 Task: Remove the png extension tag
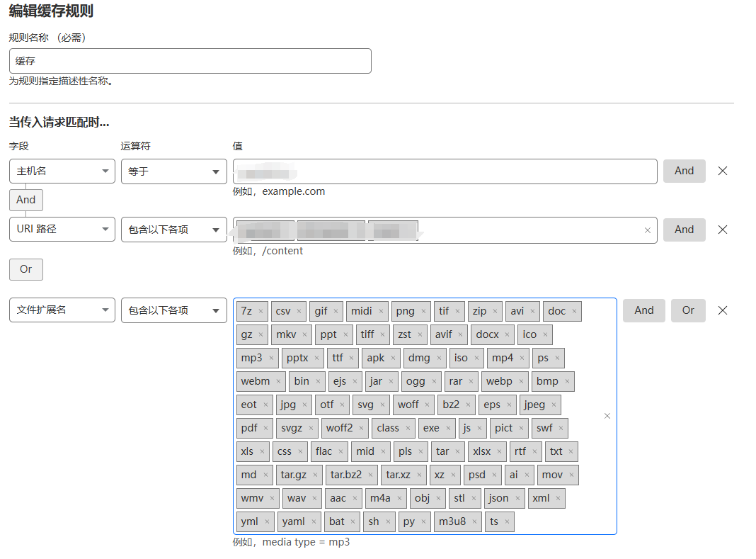point(423,311)
